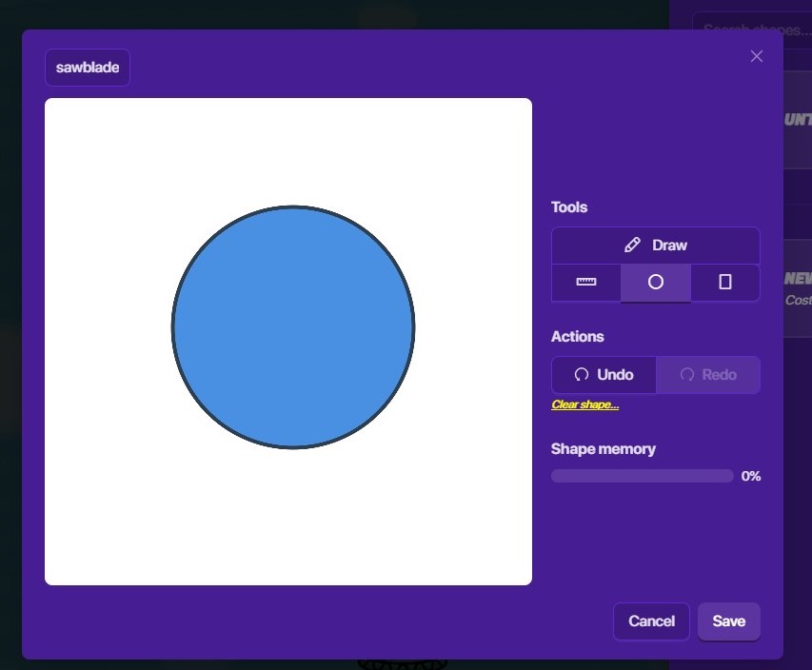Click the 0% memory percentage text
Viewport: 812px width, 670px height.
[751, 476]
